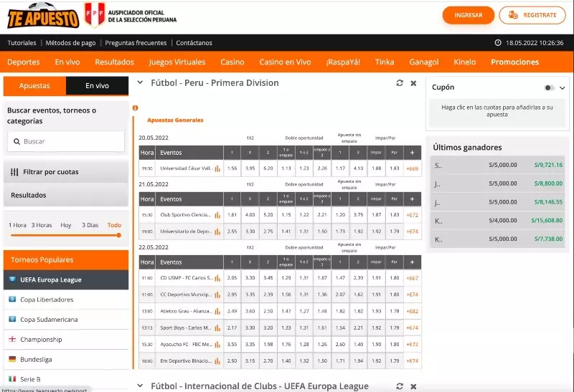Click the FPF Peruvian federation shield
The width and height of the screenshot is (574, 392).
(95, 14)
